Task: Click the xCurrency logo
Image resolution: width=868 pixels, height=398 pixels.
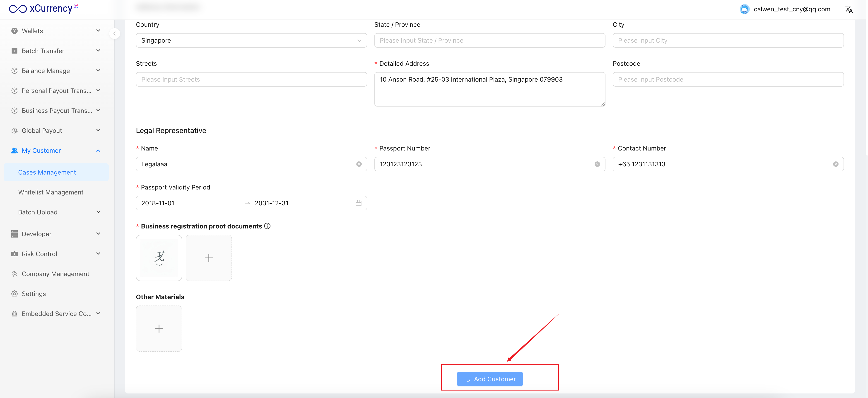Action: point(43,8)
